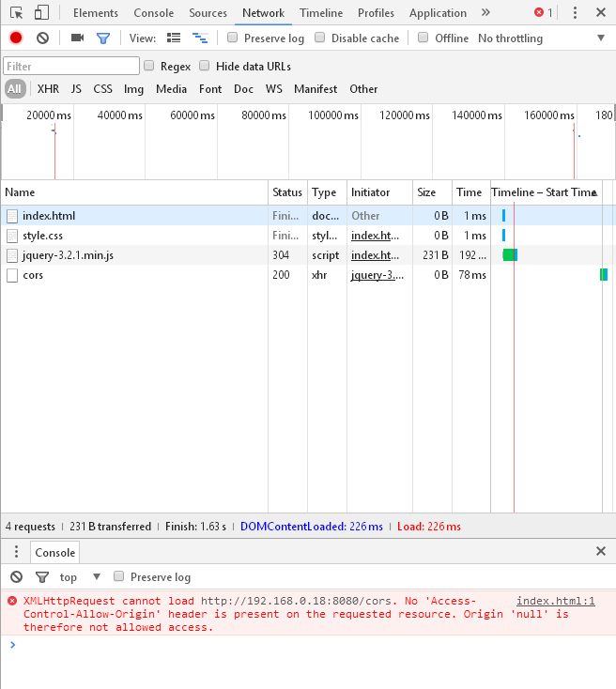
Task: Toggle the Offline checkbox
Action: [423, 38]
